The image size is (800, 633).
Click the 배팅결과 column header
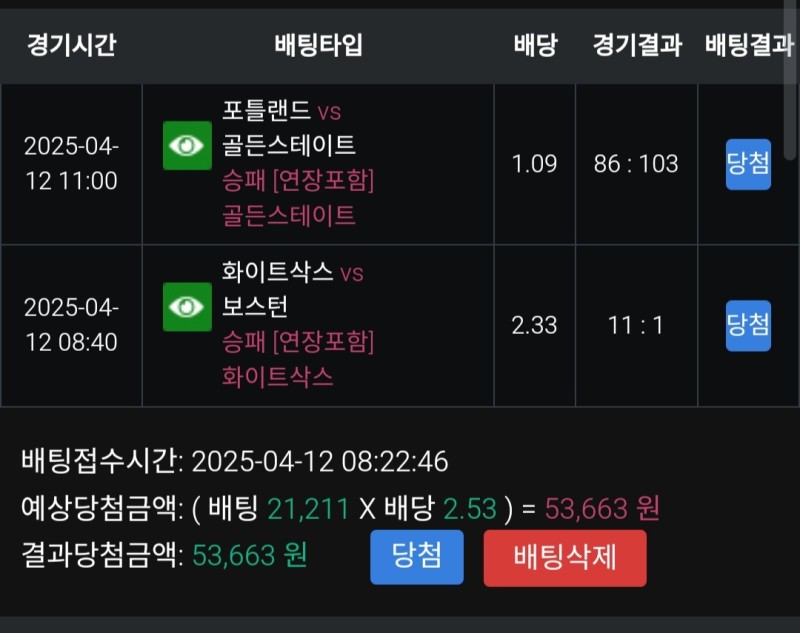click(748, 46)
